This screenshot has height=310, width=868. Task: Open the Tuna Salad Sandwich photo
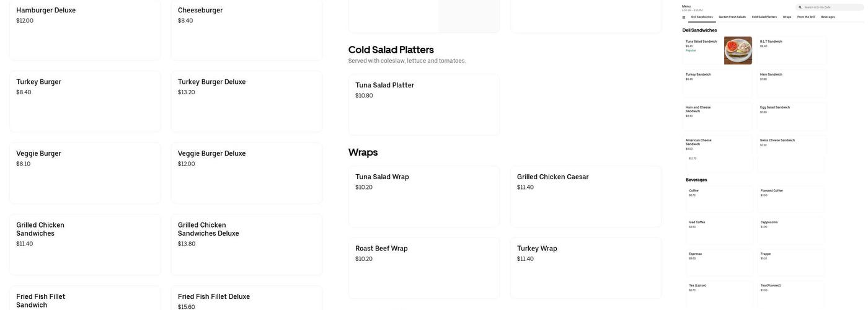point(738,51)
